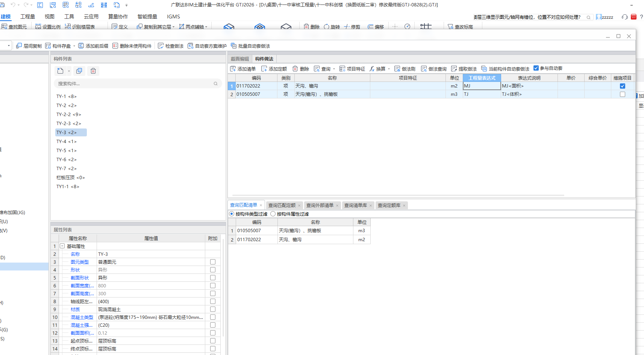Open dropdown arrow next to new component button
644x355 pixels.
(69, 71)
